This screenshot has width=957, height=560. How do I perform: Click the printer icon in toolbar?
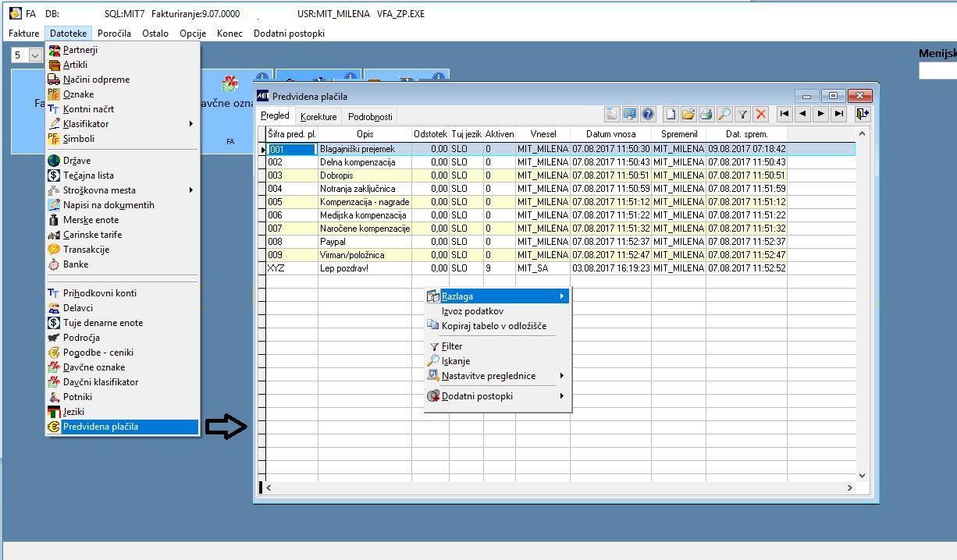click(706, 115)
